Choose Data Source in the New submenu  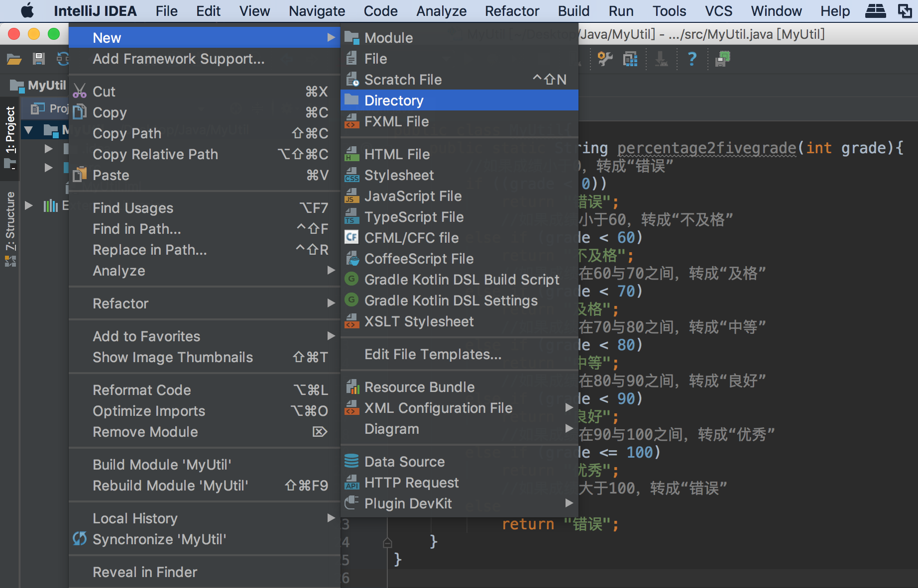pos(459,462)
